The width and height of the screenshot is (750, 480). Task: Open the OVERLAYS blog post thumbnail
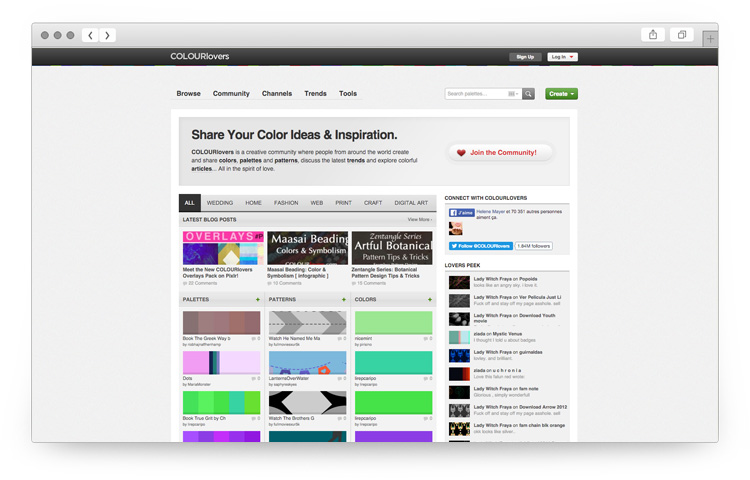point(223,248)
